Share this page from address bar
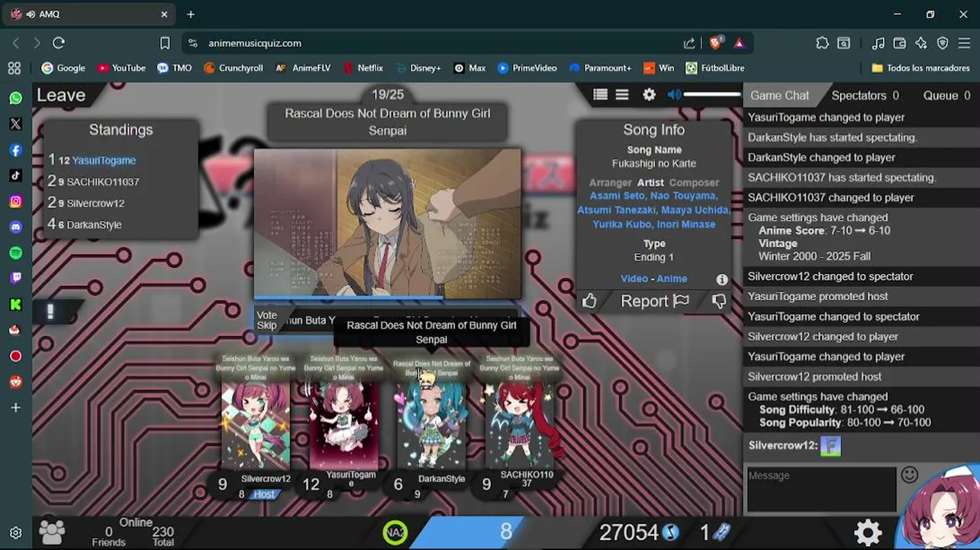The height and width of the screenshot is (550, 980). tap(690, 44)
